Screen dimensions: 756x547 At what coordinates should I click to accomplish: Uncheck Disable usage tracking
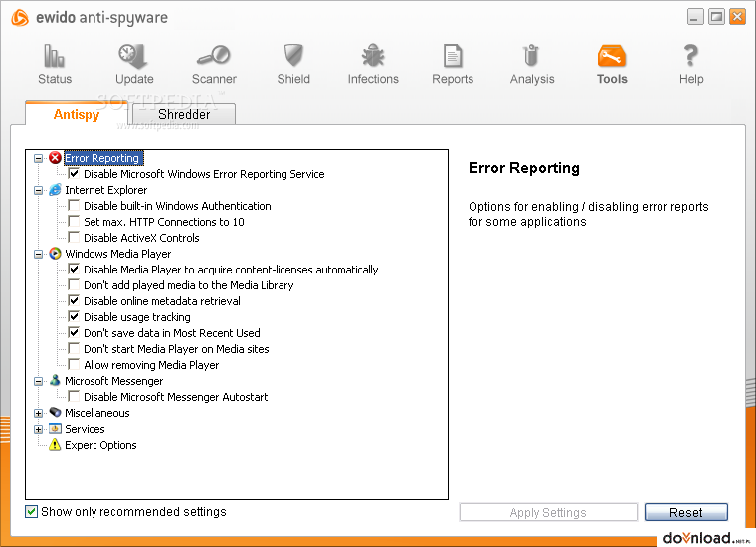(x=74, y=316)
